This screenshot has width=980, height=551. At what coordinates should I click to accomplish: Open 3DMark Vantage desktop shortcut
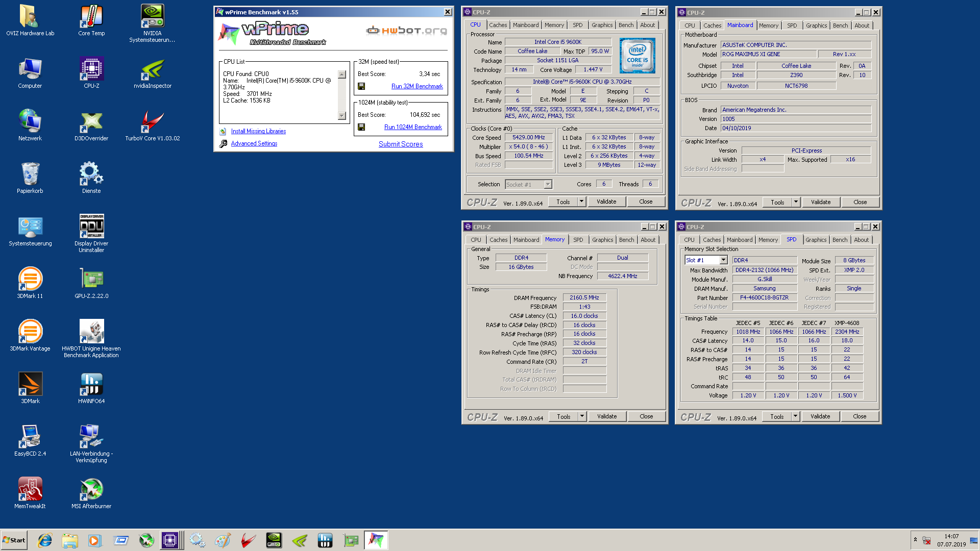tap(30, 336)
